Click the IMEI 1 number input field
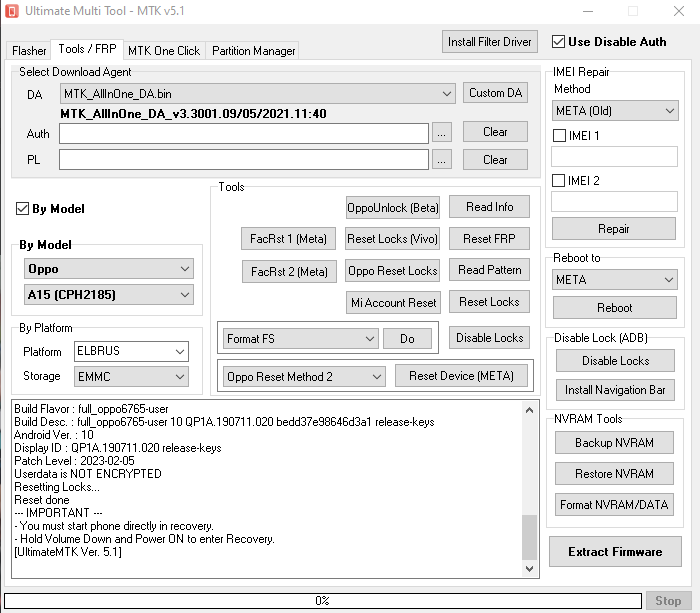Viewport: 700px width, 613px height. click(x=614, y=157)
